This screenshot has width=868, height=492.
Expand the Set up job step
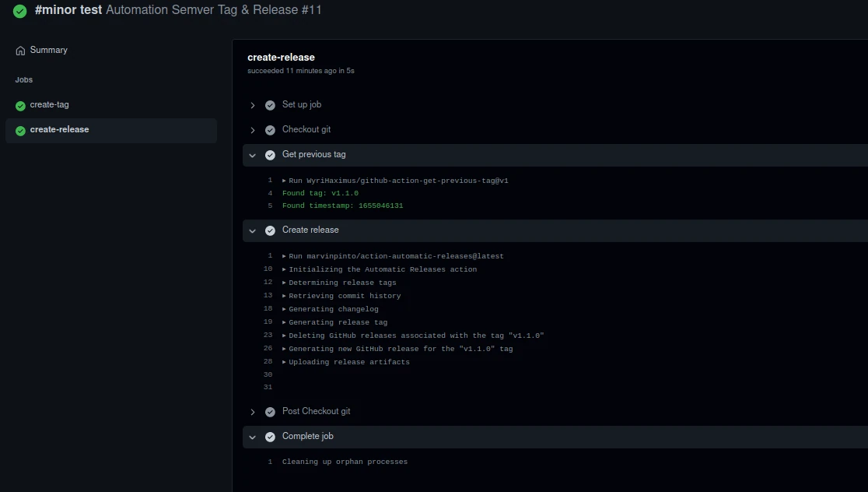(252, 104)
